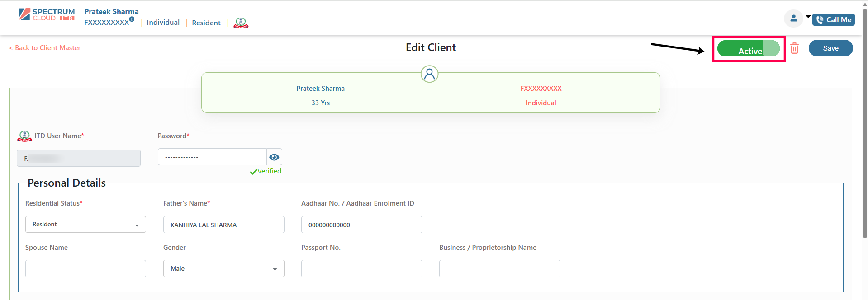Toggle the Active client status switch
The height and width of the screenshot is (300, 868).
pos(749,49)
